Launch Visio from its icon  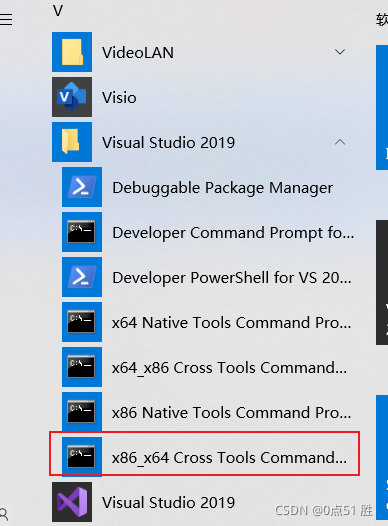[x=72, y=97]
